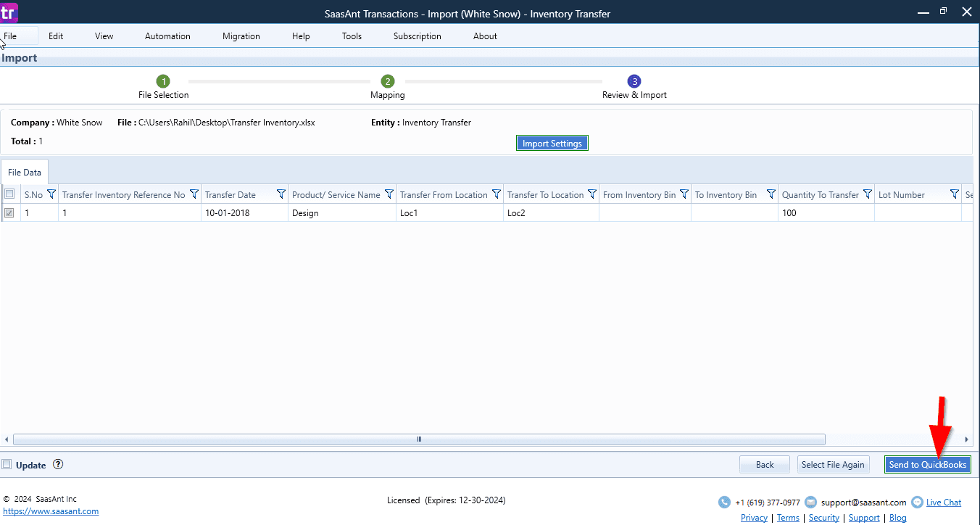Click the scrollbar left arrow
This screenshot has width=980, height=525.
pyautogui.click(x=7, y=439)
